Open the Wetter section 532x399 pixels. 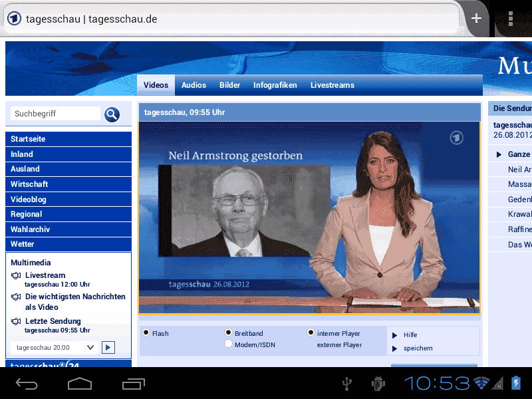pos(68,244)
